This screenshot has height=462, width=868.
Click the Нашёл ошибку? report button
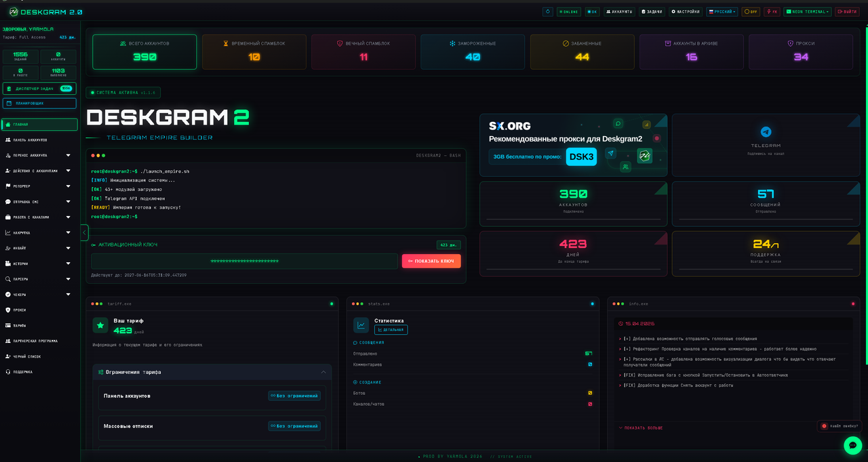tap(840, 426)
